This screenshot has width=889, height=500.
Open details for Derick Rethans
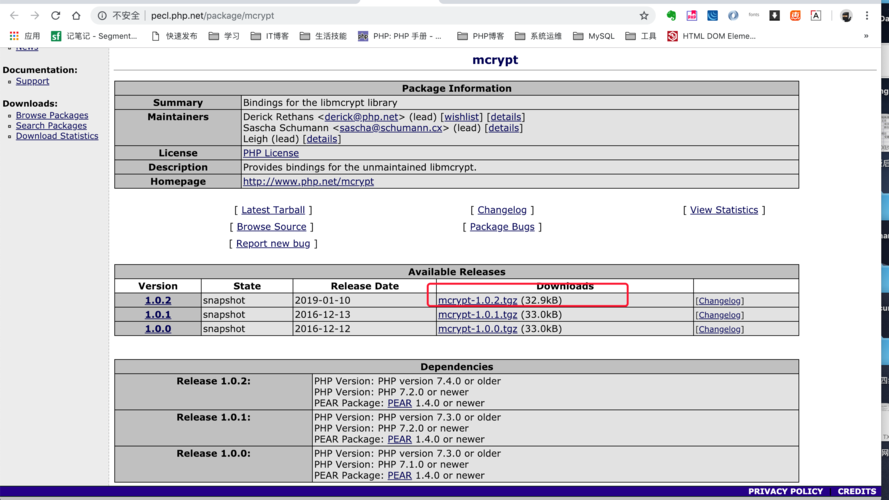(x=506, y=117)
